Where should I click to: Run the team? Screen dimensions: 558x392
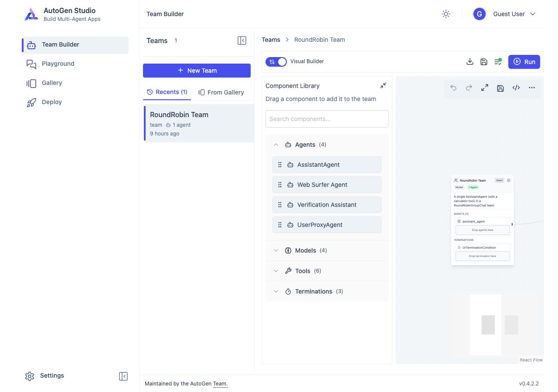tap(524, 62)
